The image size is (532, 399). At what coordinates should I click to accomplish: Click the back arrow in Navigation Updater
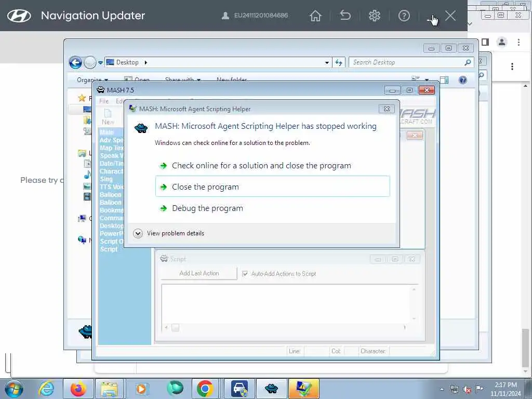(345, 15)
